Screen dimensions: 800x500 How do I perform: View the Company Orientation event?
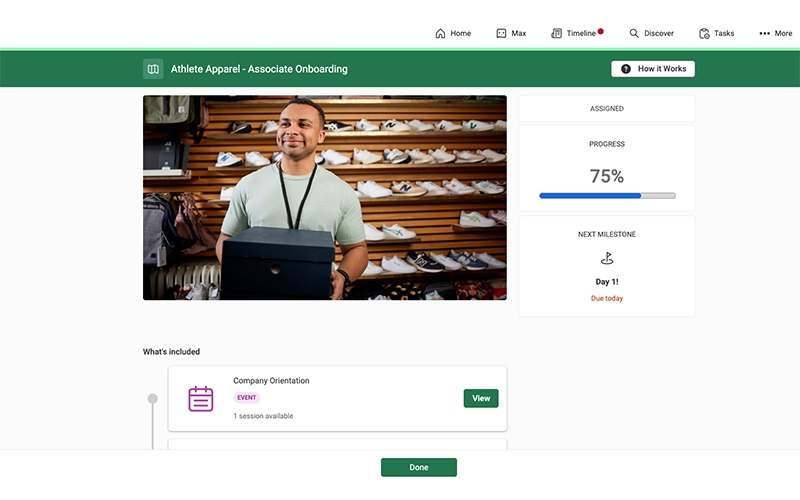pos(480,398)
